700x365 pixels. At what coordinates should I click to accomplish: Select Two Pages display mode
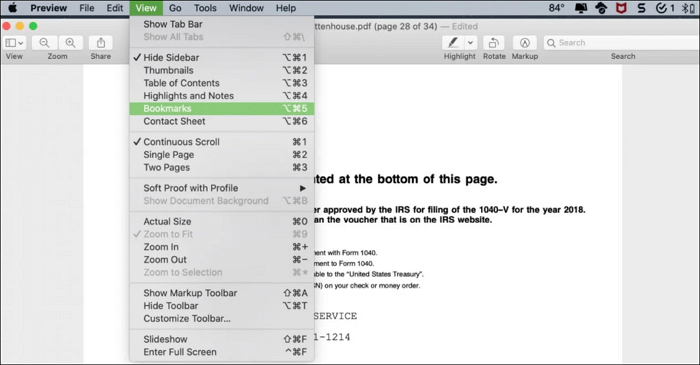click(222, 167)
